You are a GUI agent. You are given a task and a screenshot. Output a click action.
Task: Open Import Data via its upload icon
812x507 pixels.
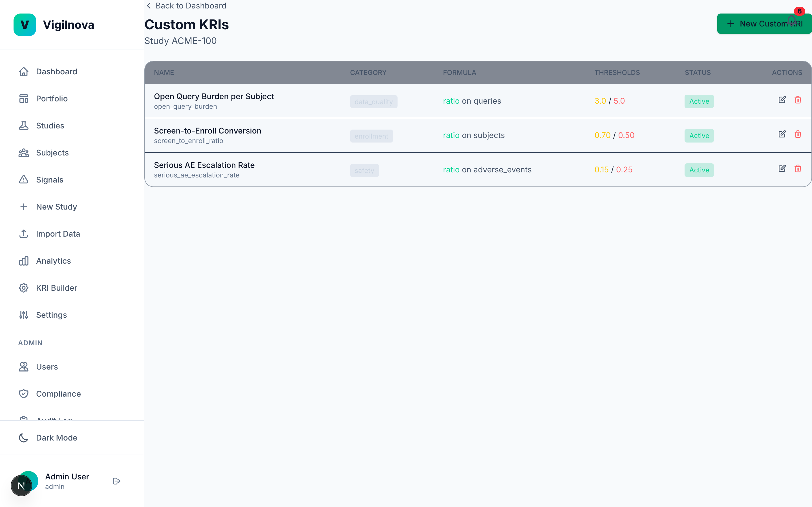23,234
